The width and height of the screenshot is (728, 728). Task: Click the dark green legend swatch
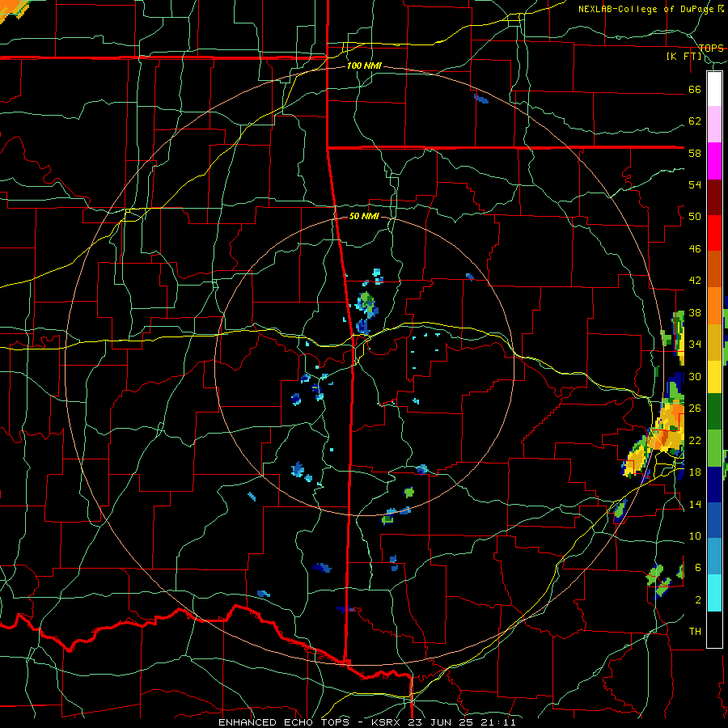coord(714,412)
